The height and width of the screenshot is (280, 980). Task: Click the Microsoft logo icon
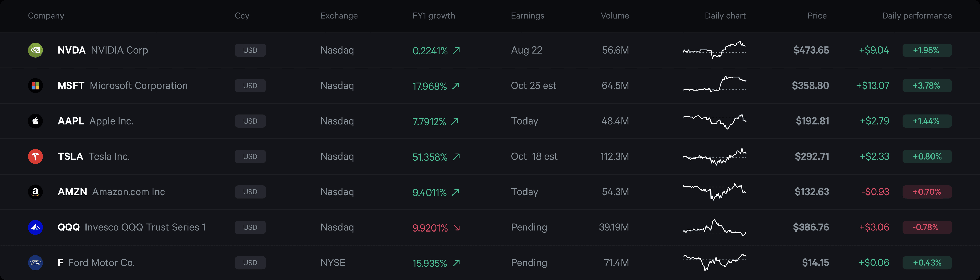coord(35,86)
